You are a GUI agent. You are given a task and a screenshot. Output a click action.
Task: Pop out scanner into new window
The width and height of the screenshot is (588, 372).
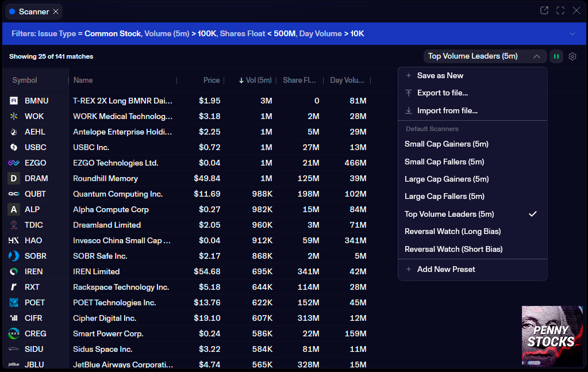[x=544, y=10]
